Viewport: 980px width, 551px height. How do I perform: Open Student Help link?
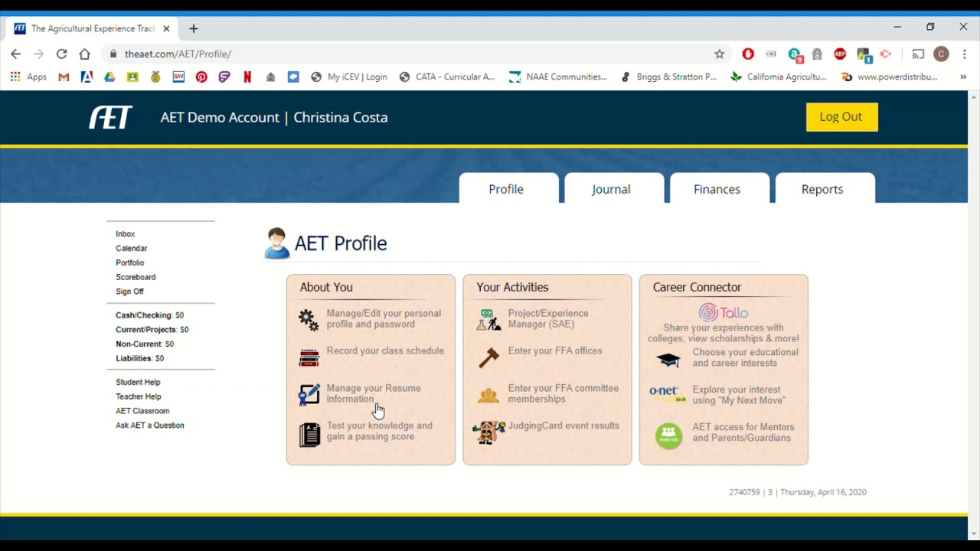(x=138, y=382)
